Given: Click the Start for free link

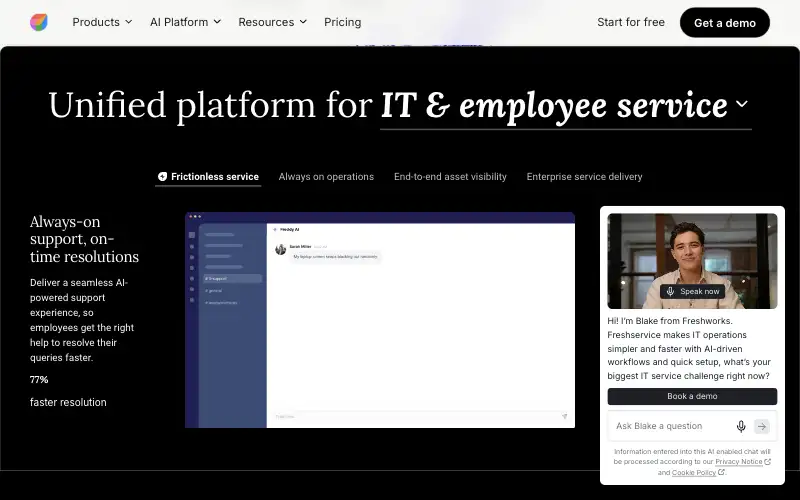Looking at the screenshot, I should point(631,22).
